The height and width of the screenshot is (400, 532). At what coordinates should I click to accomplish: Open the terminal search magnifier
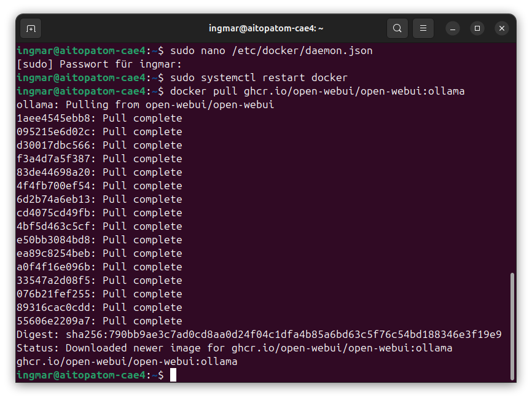pyautogui.click(x=397, y=28)
